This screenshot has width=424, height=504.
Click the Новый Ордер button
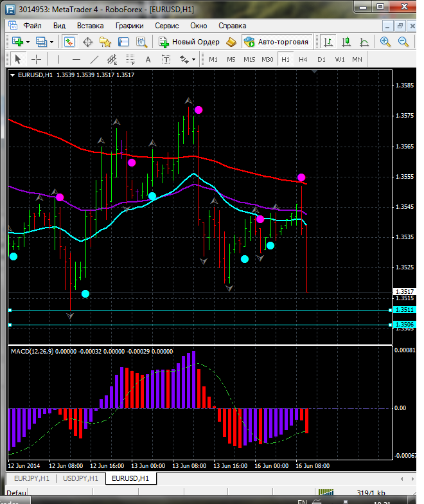(189, 42)
